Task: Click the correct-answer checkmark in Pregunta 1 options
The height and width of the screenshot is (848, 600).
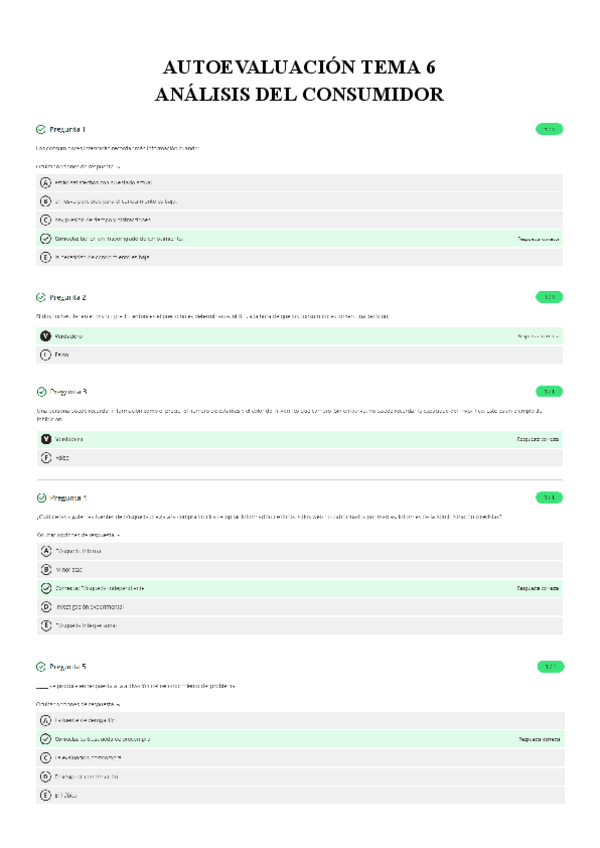Action: pos(46,239)
